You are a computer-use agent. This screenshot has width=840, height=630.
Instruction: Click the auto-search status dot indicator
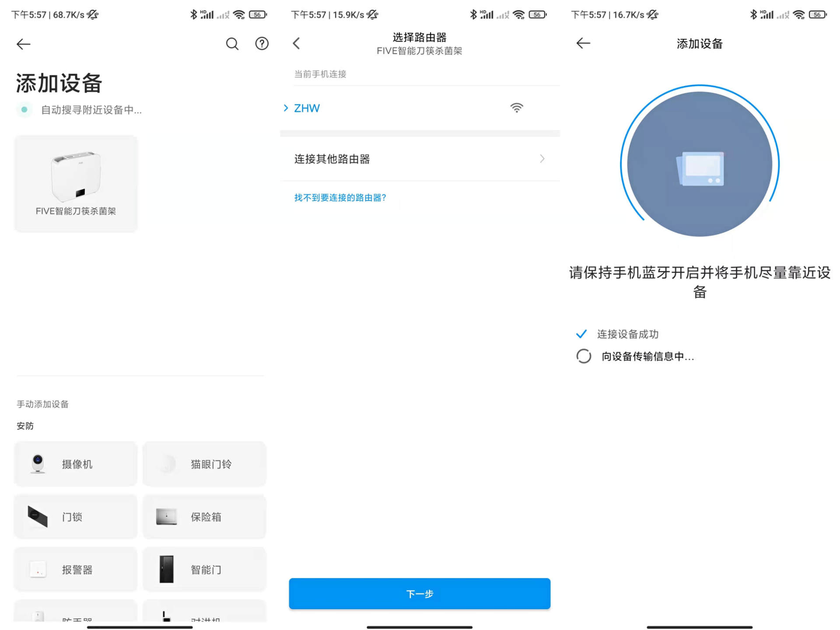25,109
